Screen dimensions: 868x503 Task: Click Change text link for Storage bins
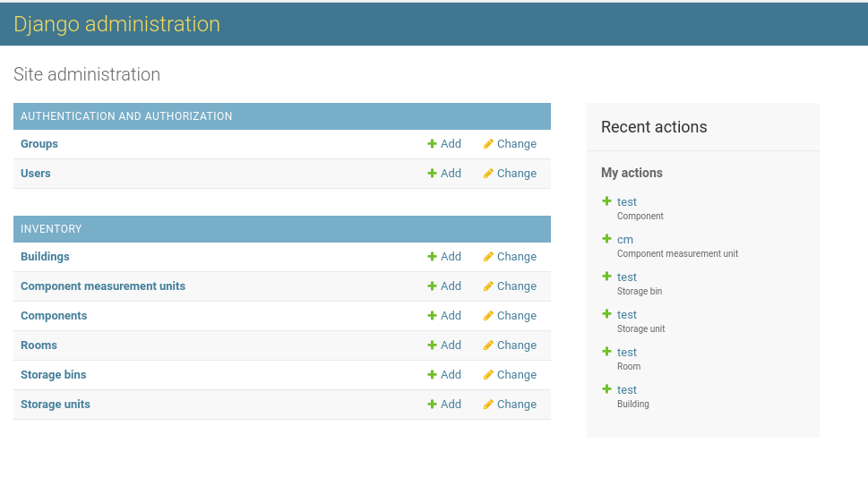click(517, 375)
